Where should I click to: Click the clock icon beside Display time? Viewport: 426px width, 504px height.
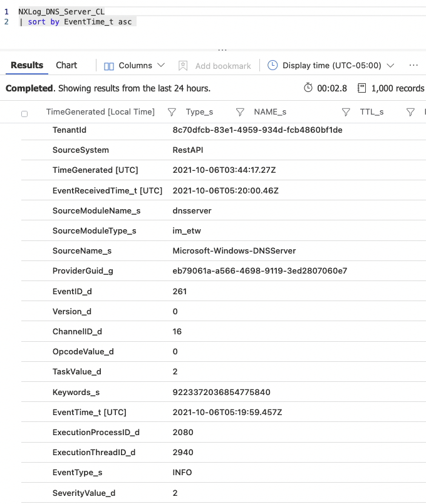point(273,66)
